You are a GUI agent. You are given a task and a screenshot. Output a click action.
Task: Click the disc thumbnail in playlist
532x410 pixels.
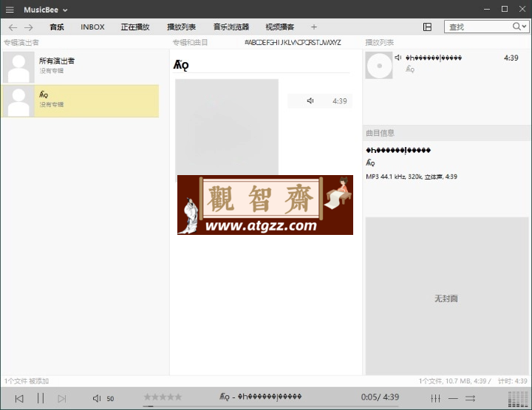(379, 66)
